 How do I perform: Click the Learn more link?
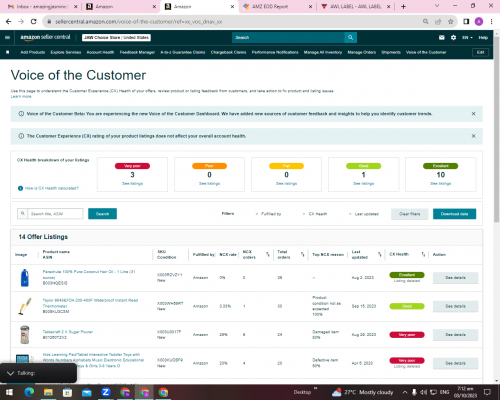(x=21, y=96)
